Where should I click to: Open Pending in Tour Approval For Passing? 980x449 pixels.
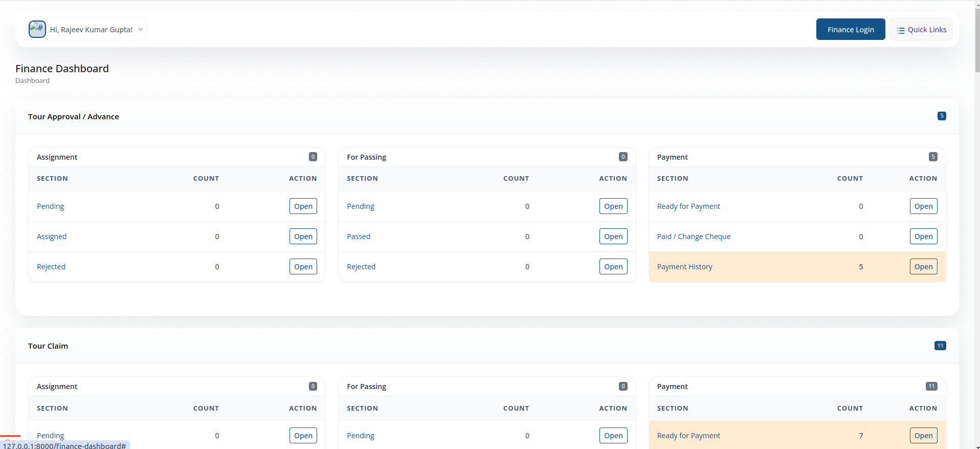point(613,206)
